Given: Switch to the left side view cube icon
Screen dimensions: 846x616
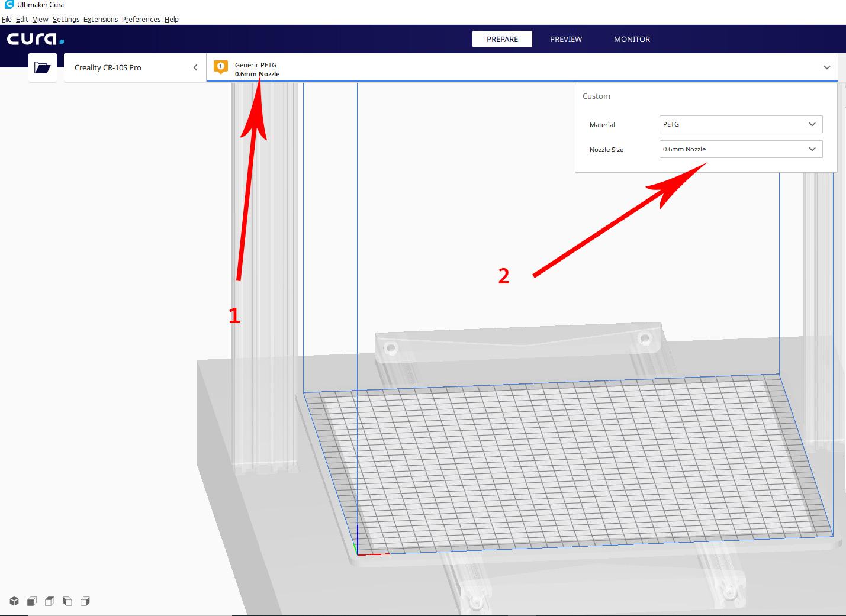Looking at the screenshot, I should [x=67, y=601].
